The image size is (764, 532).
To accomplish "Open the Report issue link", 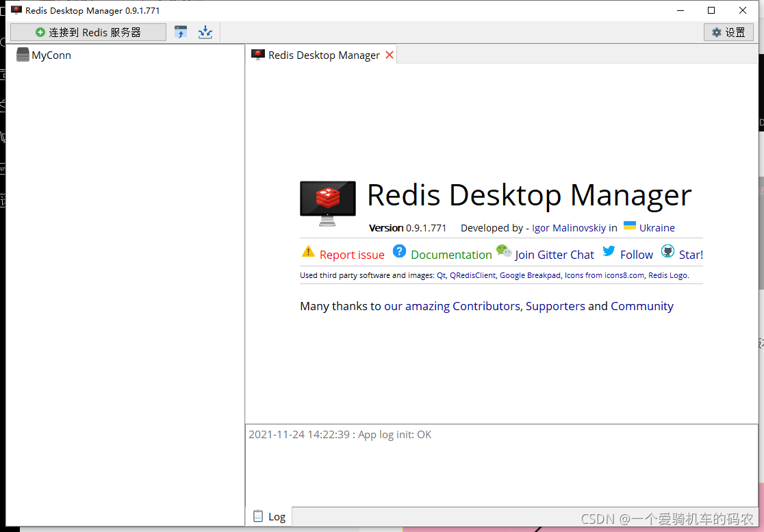I will (352, 255).
